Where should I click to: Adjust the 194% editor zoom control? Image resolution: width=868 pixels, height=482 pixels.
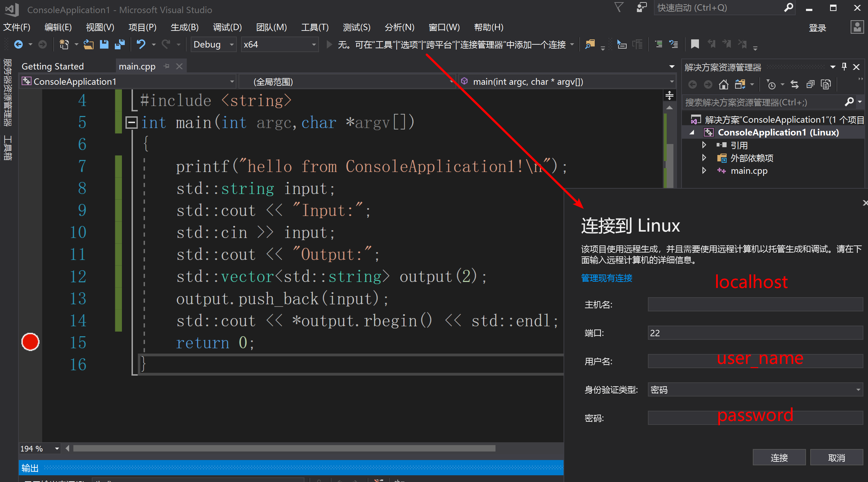pyautogui.click(x=39, y=448)
